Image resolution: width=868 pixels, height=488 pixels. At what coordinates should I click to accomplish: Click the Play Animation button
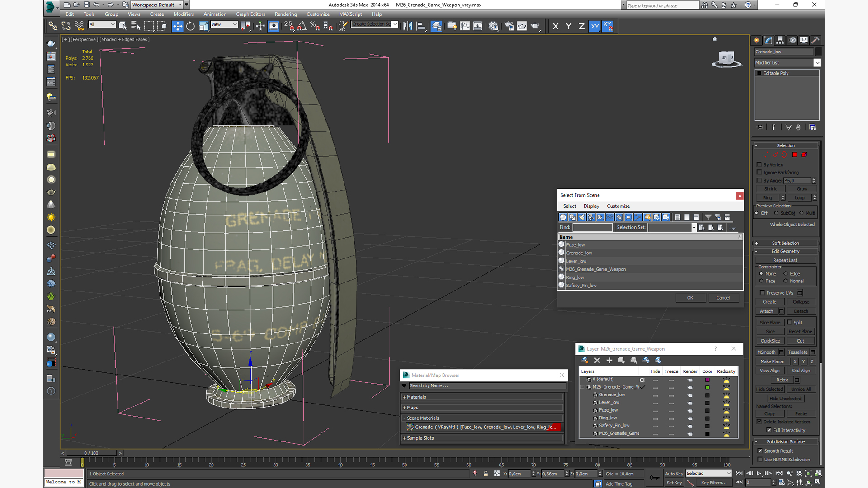pos(759,474)
